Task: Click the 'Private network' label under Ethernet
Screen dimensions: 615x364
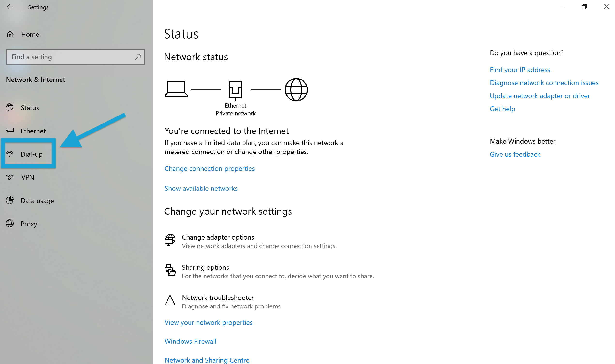Action: [235, 113]
